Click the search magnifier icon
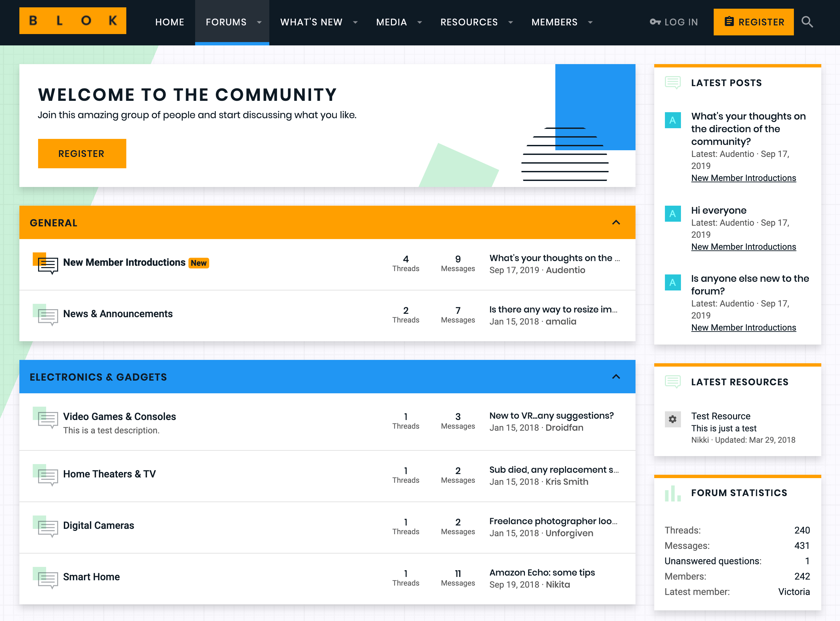Screen dimensions: 840x621 point(807,22)
